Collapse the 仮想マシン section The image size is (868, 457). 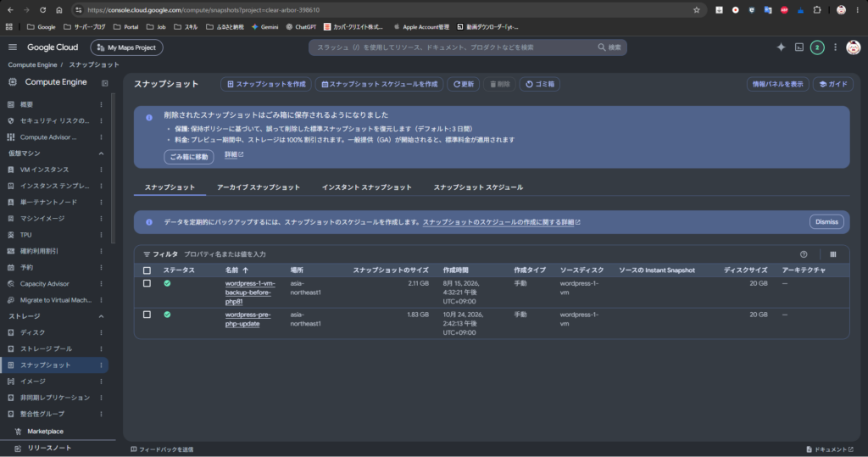102,153
